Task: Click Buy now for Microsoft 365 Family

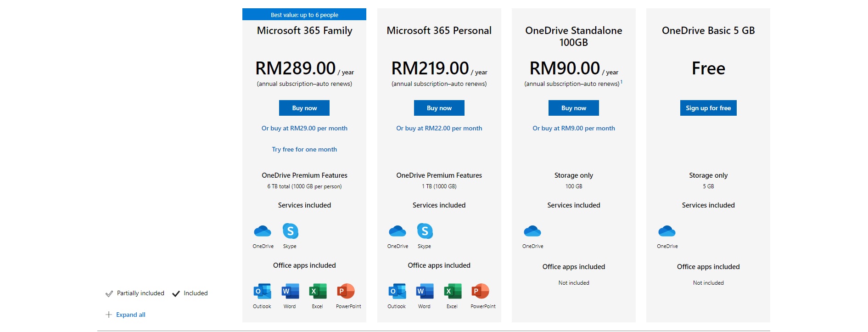Action: pos(304,108)
